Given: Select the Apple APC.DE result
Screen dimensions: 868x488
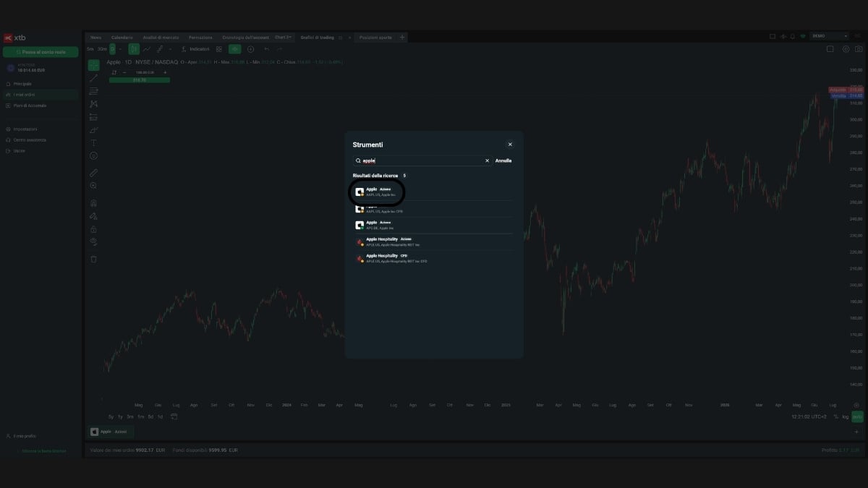Looking at the screenshot, I should pyautogui.click(x=433, y=225).
